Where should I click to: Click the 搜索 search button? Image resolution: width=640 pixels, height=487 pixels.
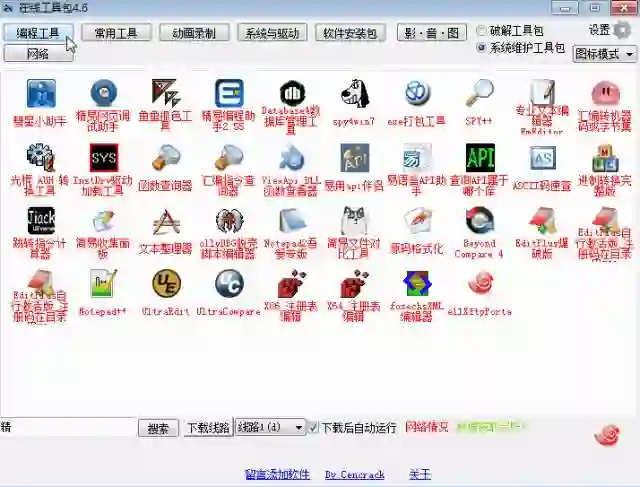coord(158,428)
